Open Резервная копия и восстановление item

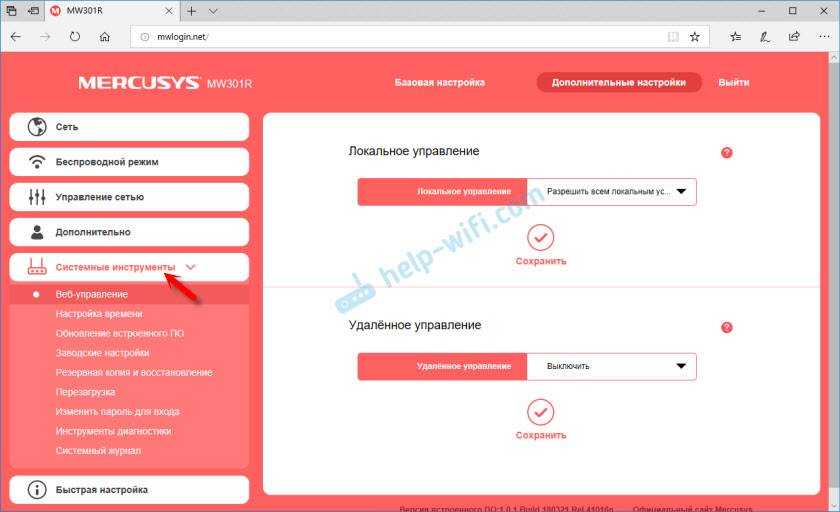pos(134,372)
